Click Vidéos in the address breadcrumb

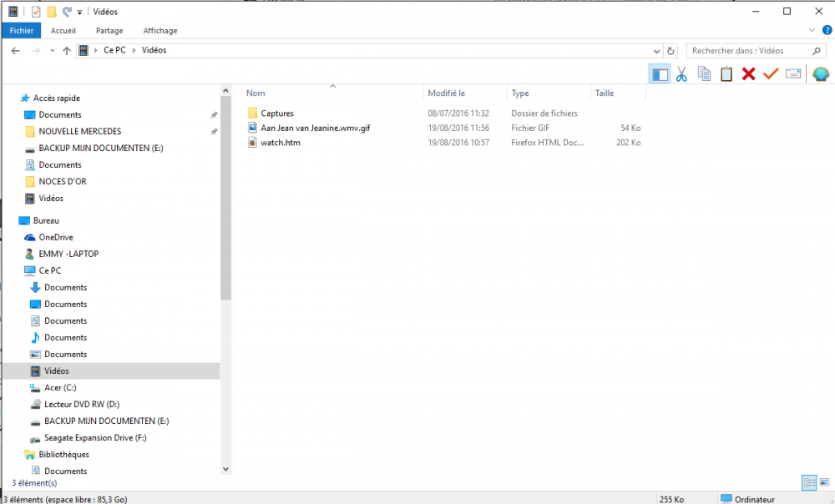coord(154,50)
